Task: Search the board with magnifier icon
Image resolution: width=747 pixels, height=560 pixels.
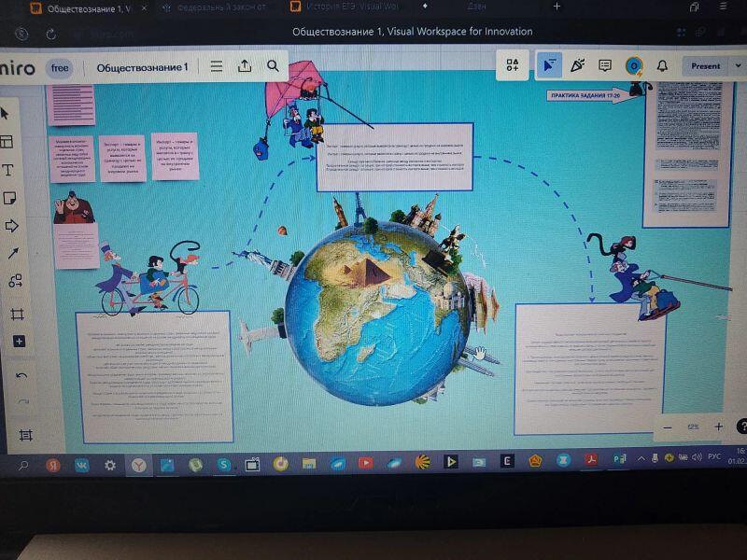Action: [x=273, y=66]
